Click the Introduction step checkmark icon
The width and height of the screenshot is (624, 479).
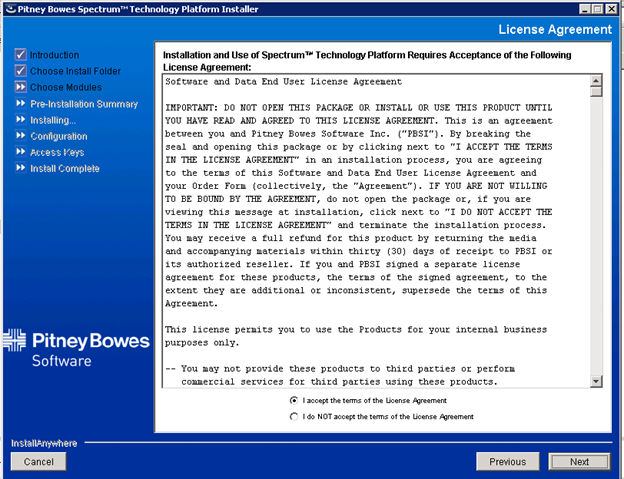click(x=20, y=55)
